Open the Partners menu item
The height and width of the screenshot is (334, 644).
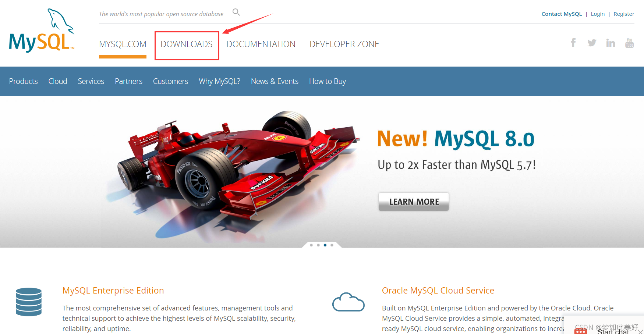point(128,81)
